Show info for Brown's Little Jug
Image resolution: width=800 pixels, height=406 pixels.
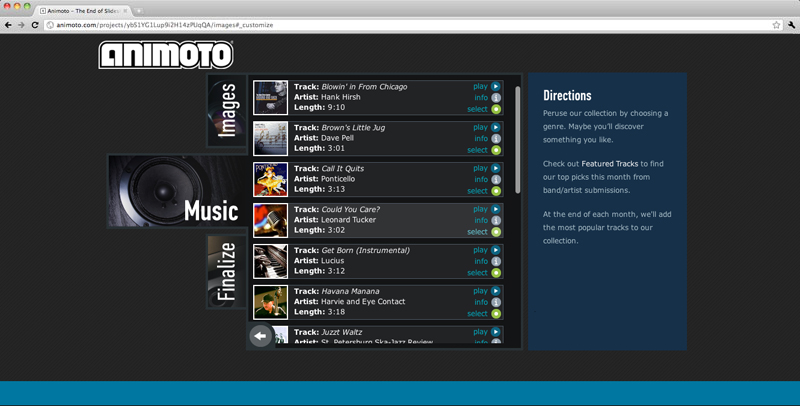point(487,139)
